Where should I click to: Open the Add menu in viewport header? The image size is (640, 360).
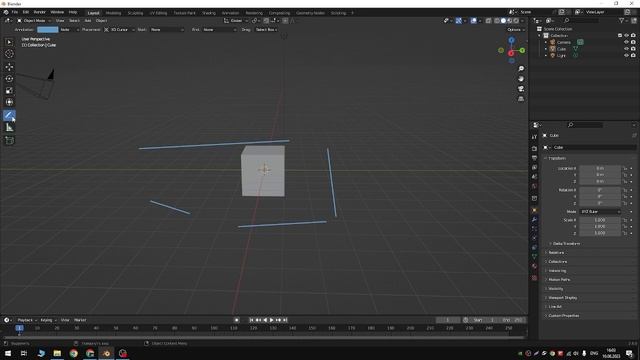click(88, 20)
